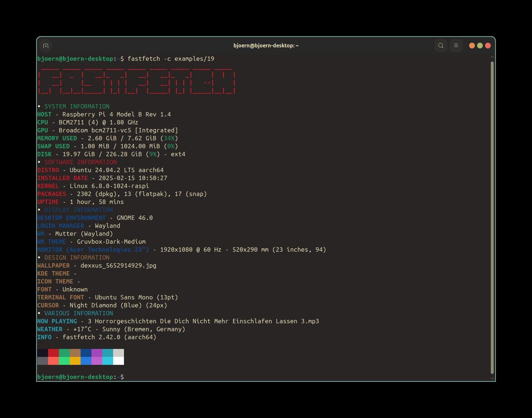Click the yellow palette block
The image size is (532, 418).
(x=75, y=361)
